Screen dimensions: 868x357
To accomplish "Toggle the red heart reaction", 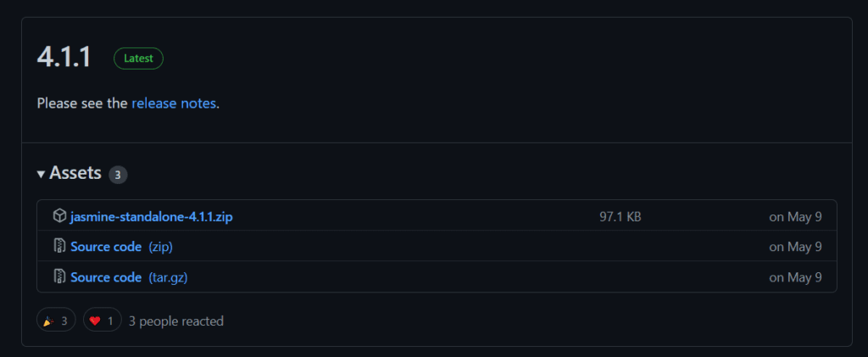I will tap(102, 321).
